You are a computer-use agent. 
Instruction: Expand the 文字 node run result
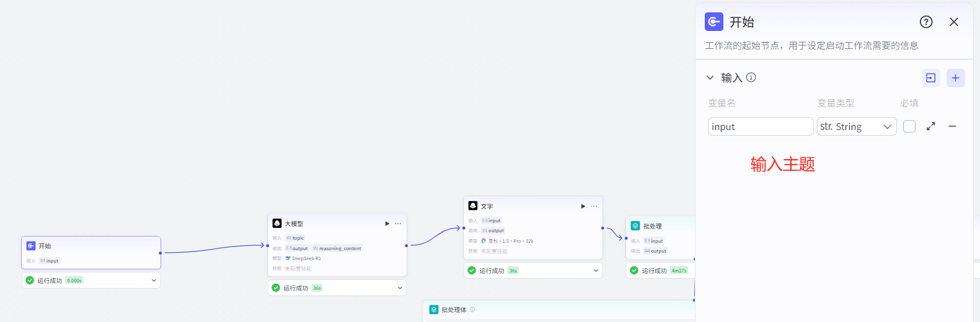(596, 271)
